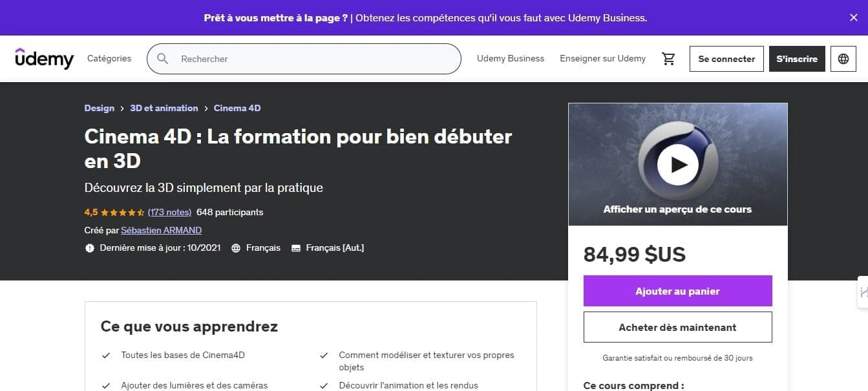This screenshot has height=391, width=868.
Task: Click the Découvrez la 3D simplement subtitle
Action: 204,188
